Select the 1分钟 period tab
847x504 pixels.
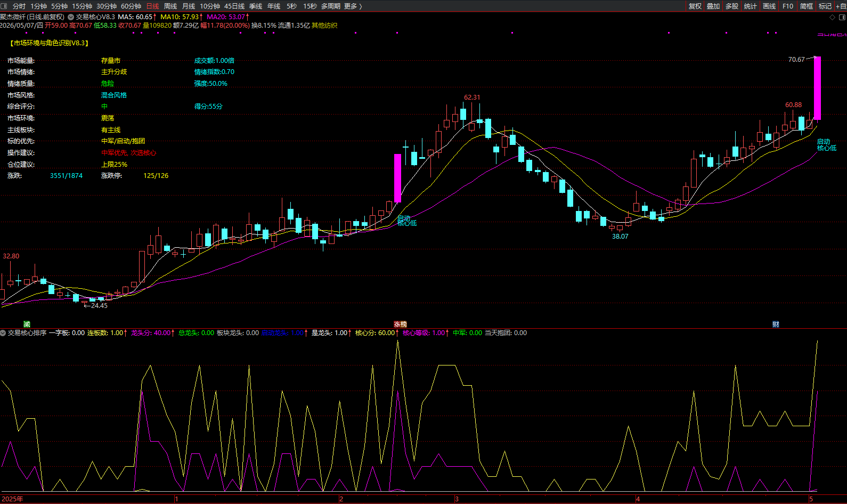point(39,6)
